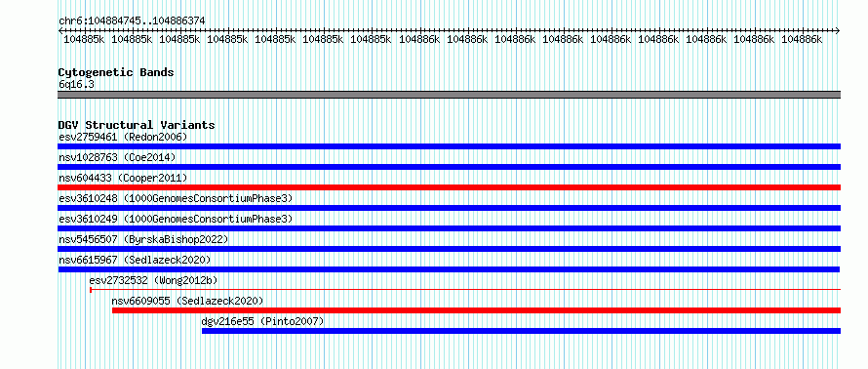Viewport: 868px width, 369px height.
Task: Click the gray 6q16.3 cytogenetic band bar
Action: pos(449,95)
